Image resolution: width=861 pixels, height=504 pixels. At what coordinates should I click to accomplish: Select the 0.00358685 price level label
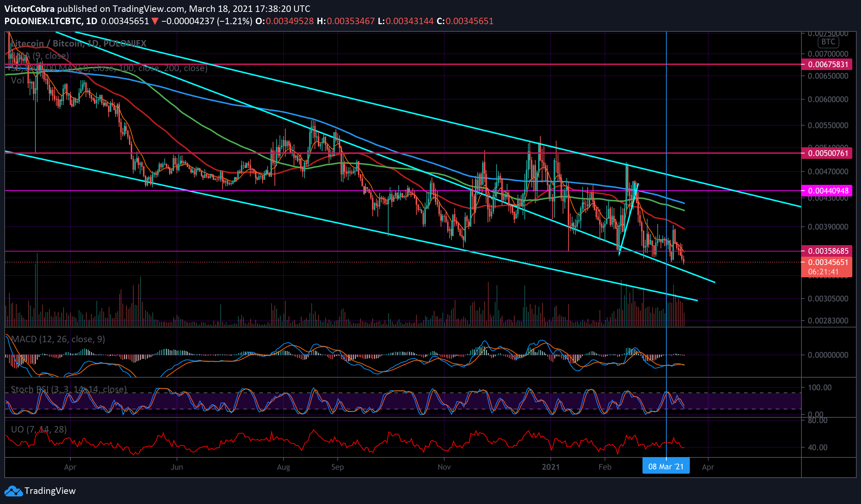[x=827, y=251]
